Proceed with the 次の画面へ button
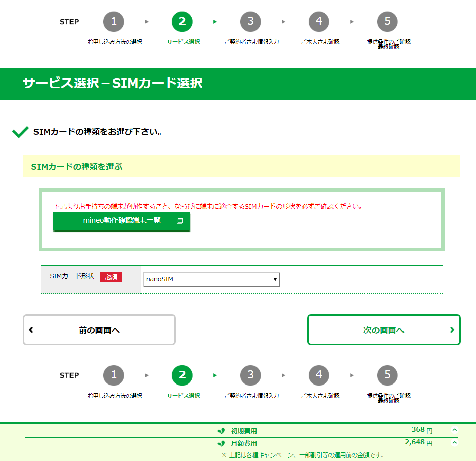This screenshot has height=461, width=476. coord(384,330)
